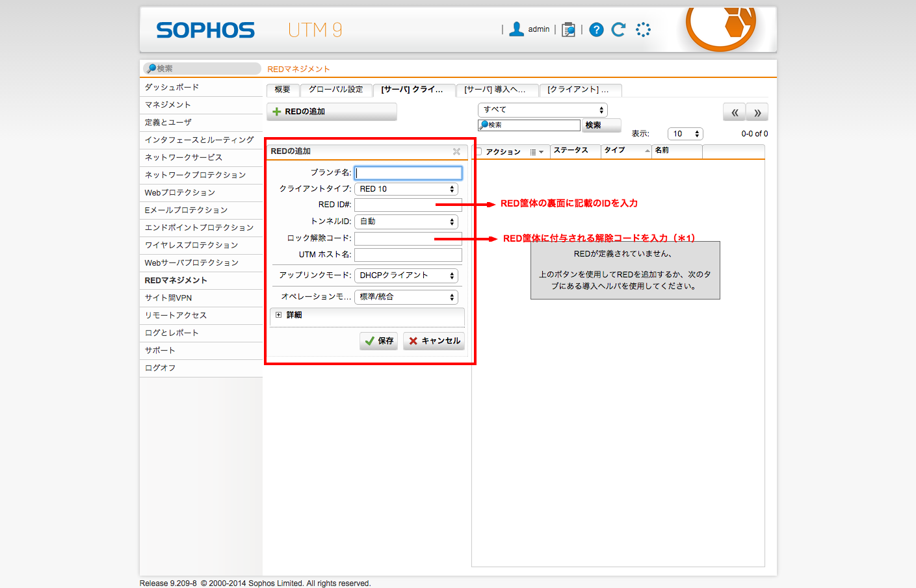Open Webサーバプロテクション in sidebar
Image resolution: width=916 pixels, height=588 pixels.
point(201,263)
